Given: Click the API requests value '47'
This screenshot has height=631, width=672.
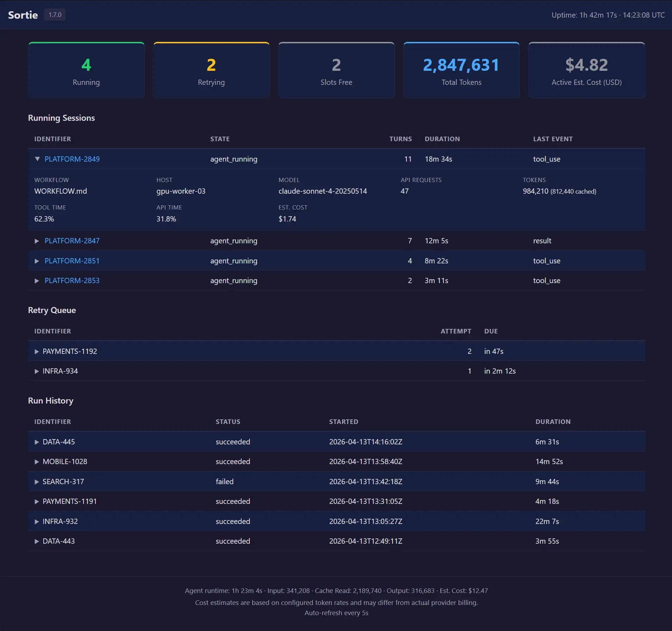Looking at the screenshot, I should coord(405,191).
